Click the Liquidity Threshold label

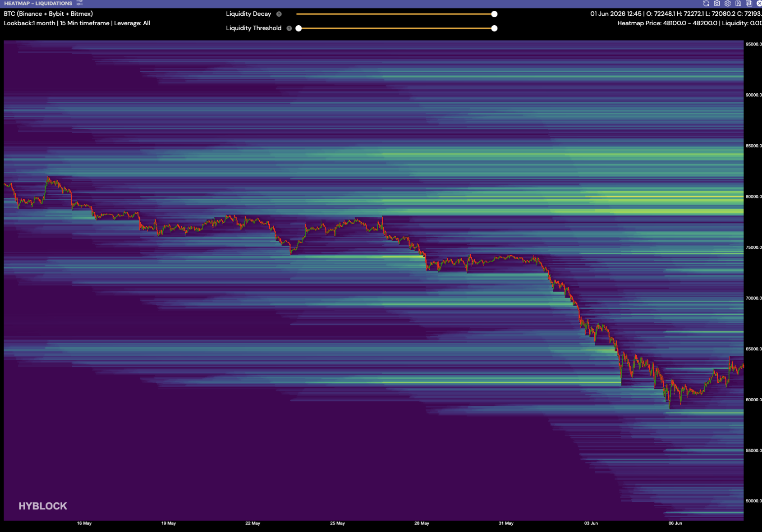pyautogui.click(x=254, y=28)
